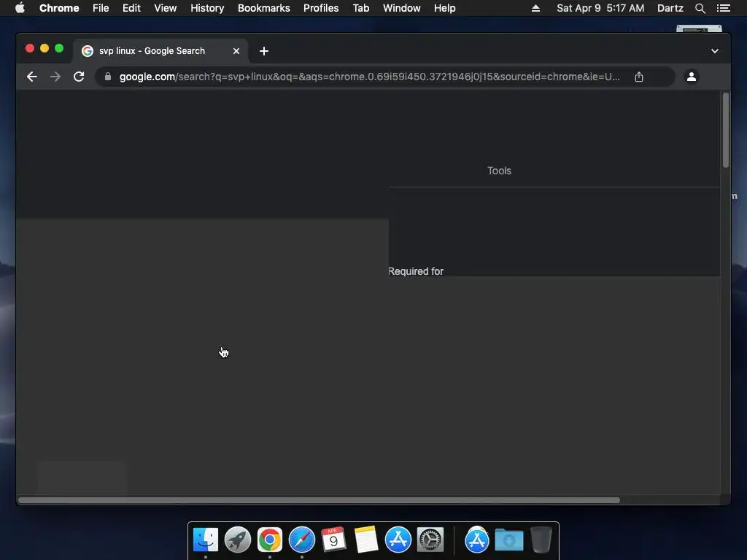Viewport: 747px width, 560px height.
Task: Open the Tab menu
Action: coord(361,8)
